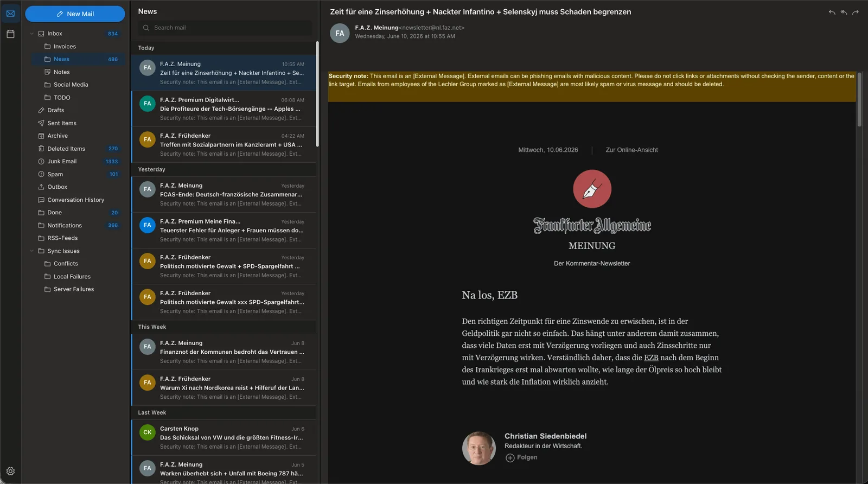Open email 'FCAS-Ende: Deutsch-französische Zusammenarbeit'

(224, 194)
